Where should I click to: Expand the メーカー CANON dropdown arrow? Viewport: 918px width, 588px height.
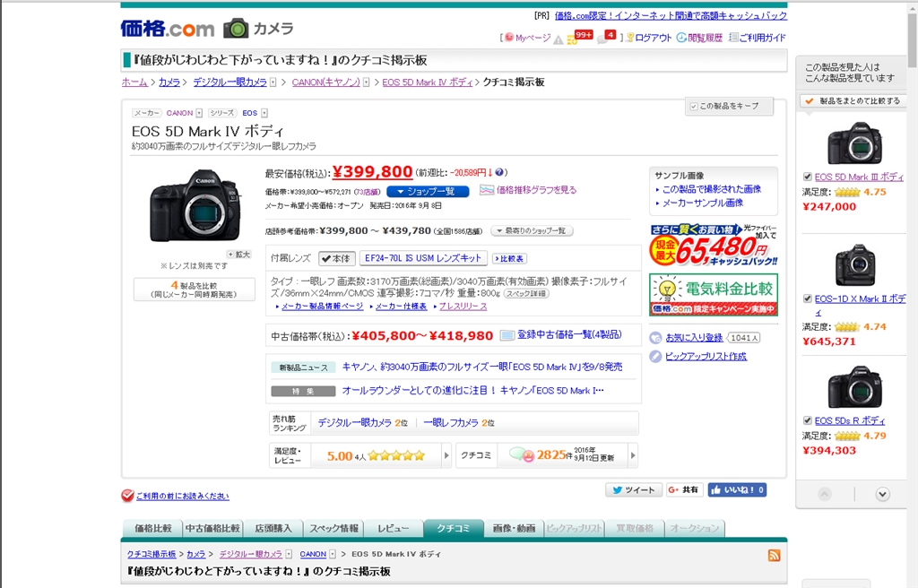[x=199, y=113]
